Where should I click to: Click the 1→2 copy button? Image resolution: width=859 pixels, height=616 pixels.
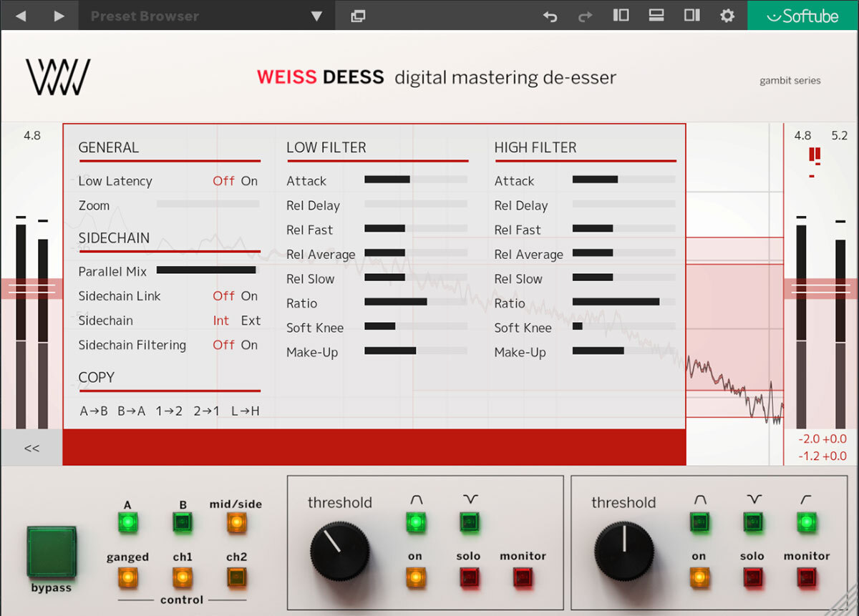pos(169,411)
